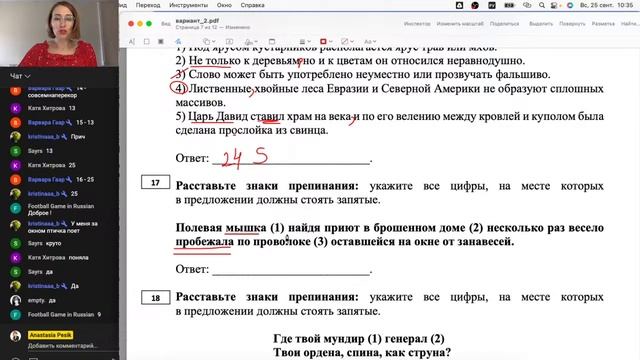640x360 pixels.
Task: Open the line style dropdown
Action: click(305, 42)
